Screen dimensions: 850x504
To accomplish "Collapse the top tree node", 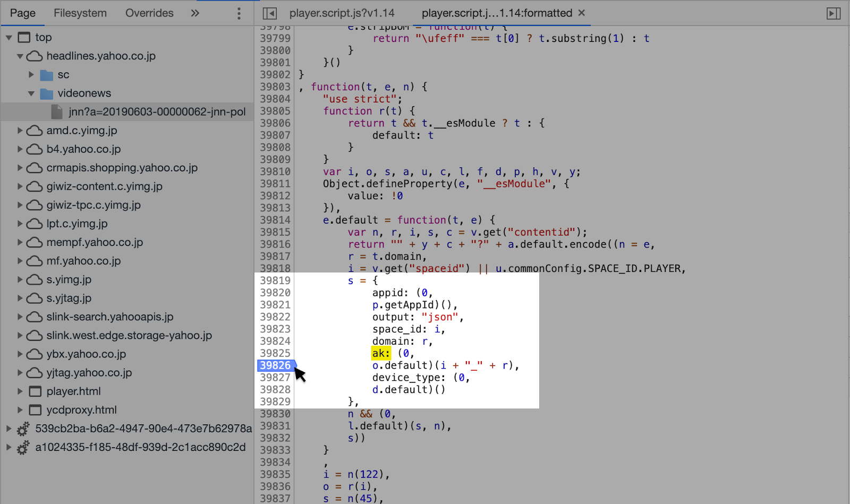I will (x=8, y=37).
